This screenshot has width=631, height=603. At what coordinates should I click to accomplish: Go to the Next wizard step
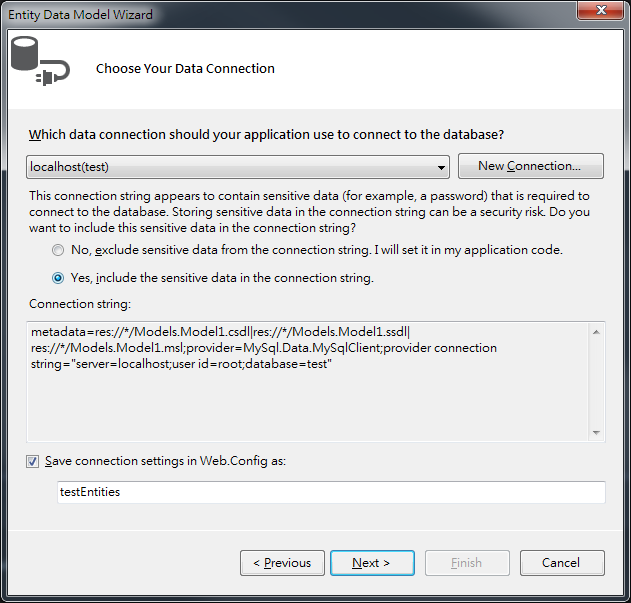(372, 563)
